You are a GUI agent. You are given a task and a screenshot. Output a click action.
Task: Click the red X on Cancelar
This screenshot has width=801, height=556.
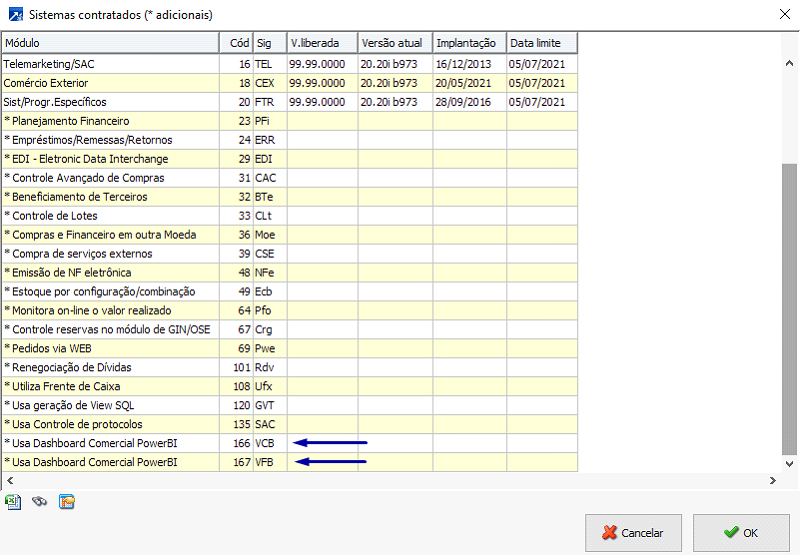609,533
